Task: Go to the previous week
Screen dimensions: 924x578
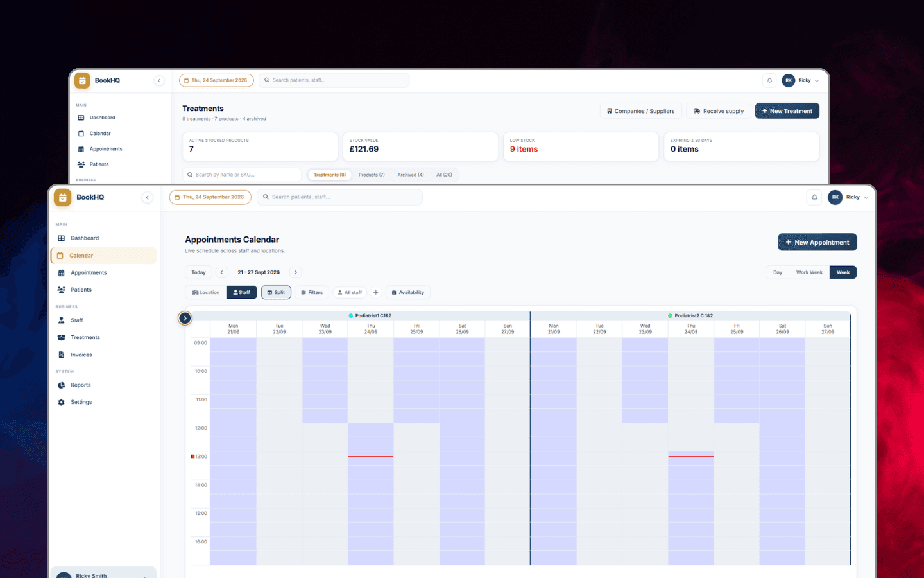Action: pos(222,272)
